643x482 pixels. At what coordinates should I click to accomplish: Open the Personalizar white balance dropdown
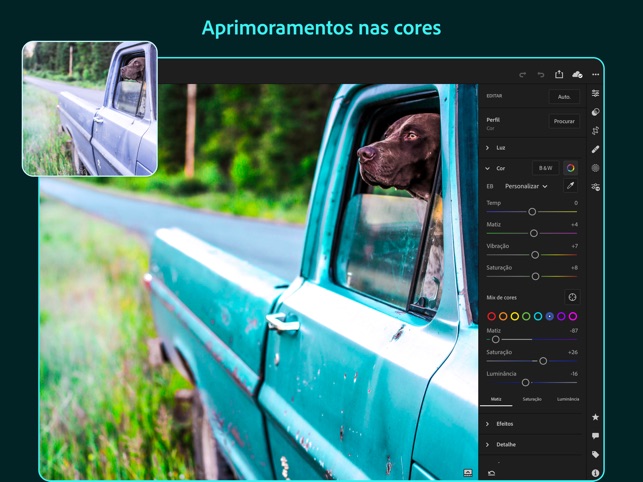[526, 186]
